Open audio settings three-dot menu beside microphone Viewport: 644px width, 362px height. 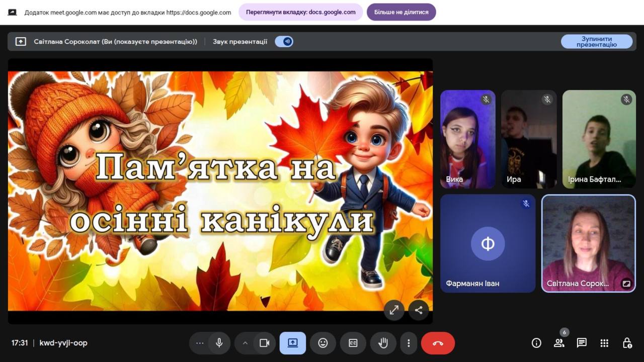[200, 343]
